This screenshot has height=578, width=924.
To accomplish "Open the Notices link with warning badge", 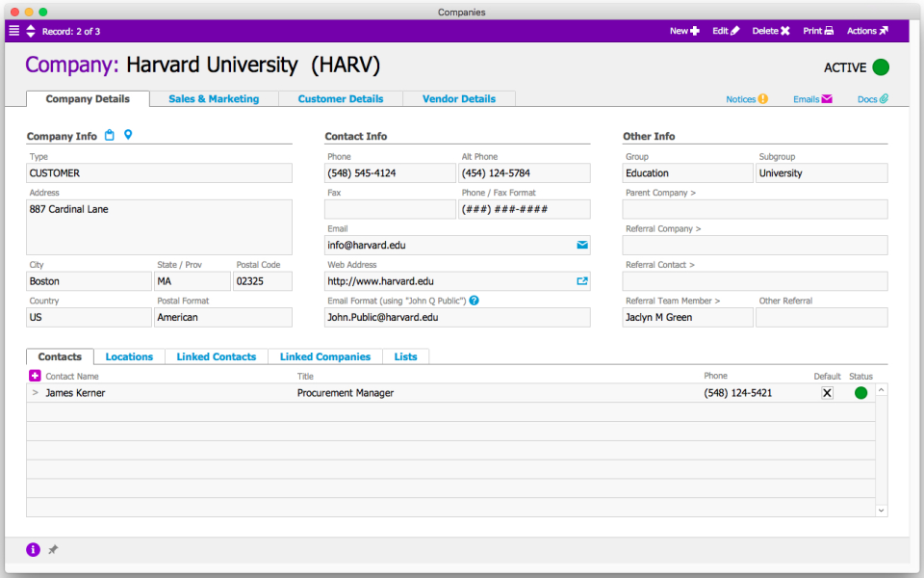I will coord(741,98).
